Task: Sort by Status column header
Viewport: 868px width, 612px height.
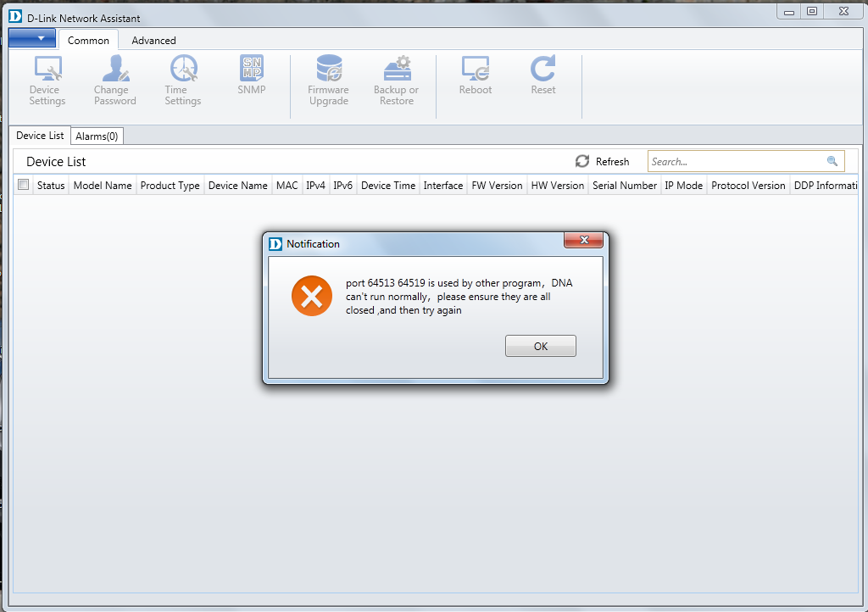Action: tap(51, 186)
